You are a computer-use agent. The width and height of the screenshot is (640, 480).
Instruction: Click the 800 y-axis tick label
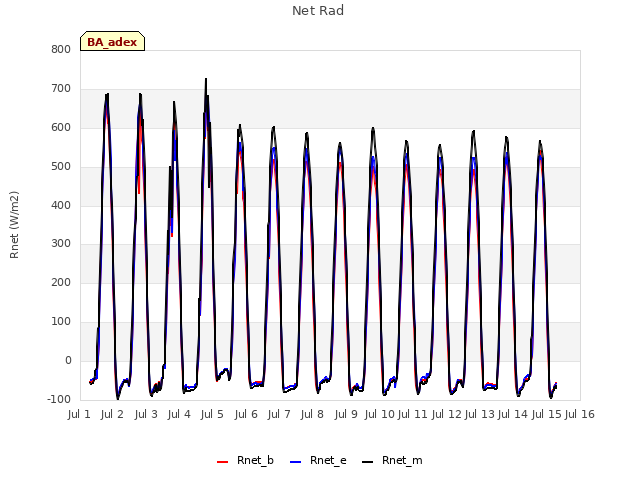(61, 49)
